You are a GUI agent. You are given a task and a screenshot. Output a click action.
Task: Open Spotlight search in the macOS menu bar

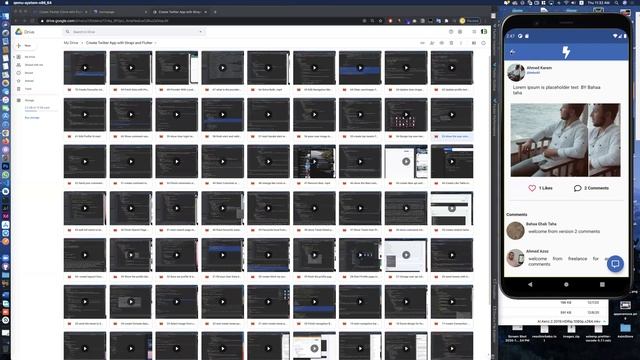(x=616, y=2)
